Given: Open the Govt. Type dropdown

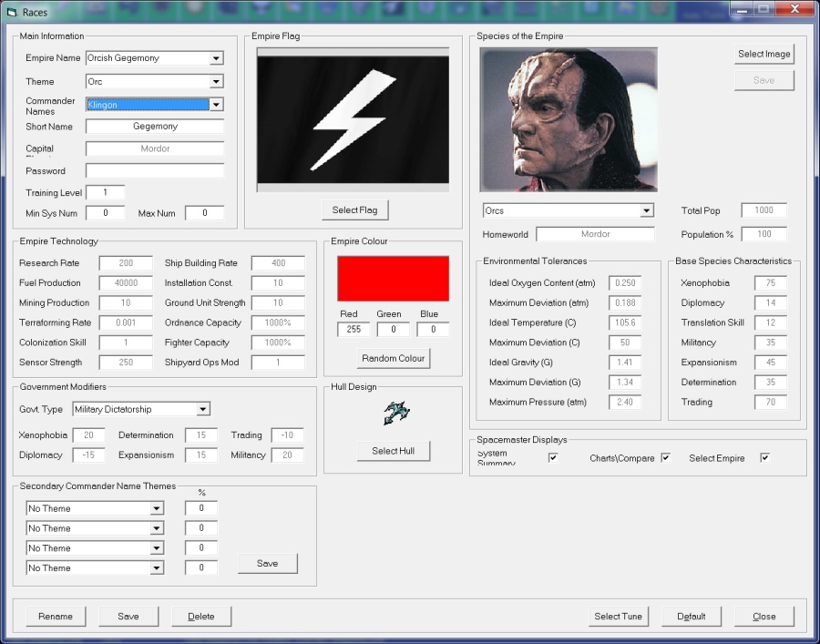Looking at the screenshot, I should coord(203,409).
